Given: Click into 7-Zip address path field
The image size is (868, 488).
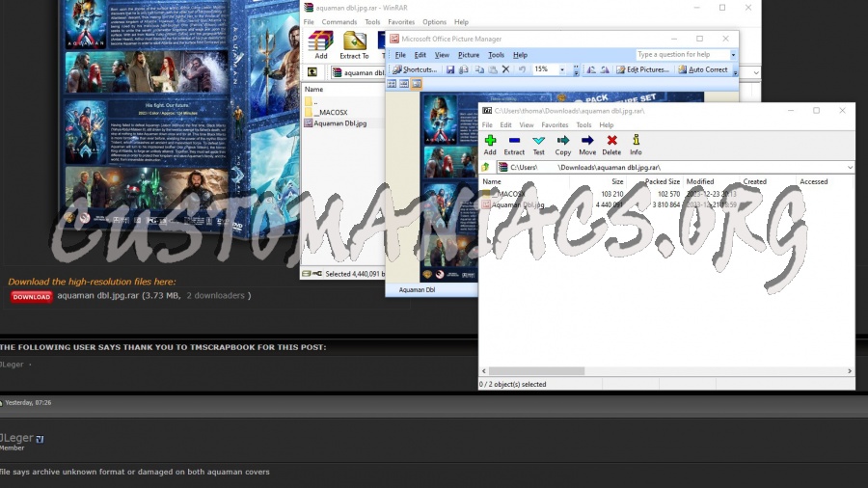Looking at the screenshot, I should (670, 167).
